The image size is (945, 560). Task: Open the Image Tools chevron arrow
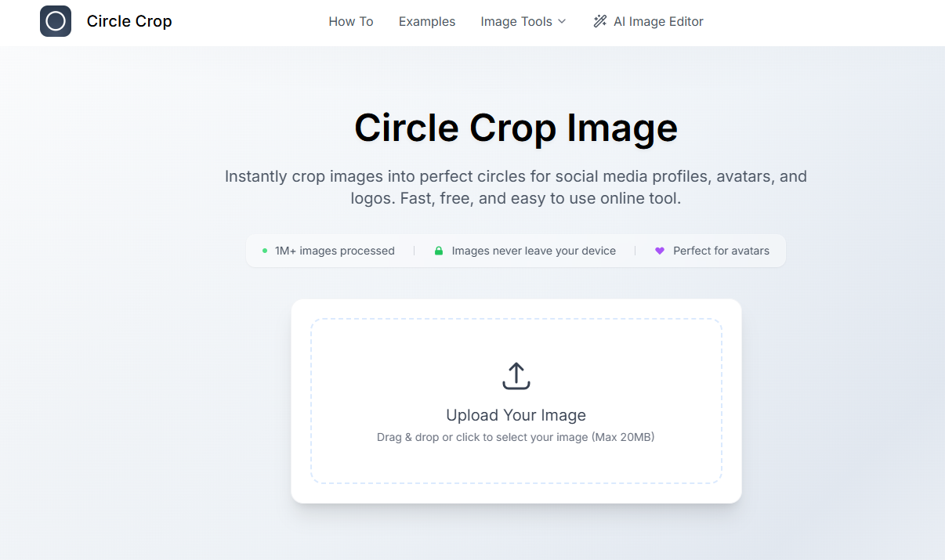562,22
